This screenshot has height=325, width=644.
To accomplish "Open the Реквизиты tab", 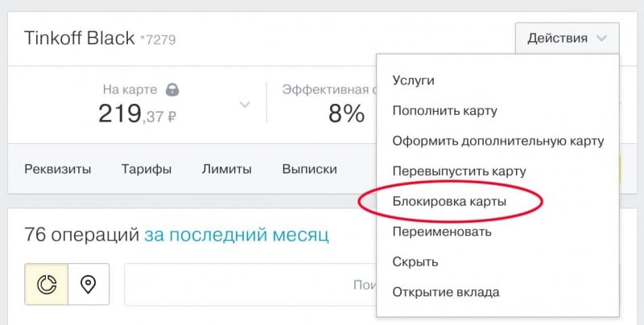I will [x=57, y=169].
